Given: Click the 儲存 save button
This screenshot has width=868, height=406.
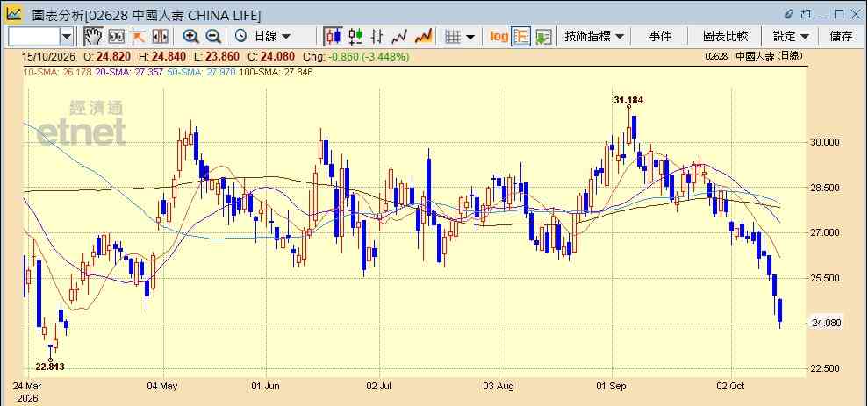Looking at the screenshot, I should point(841,37).
